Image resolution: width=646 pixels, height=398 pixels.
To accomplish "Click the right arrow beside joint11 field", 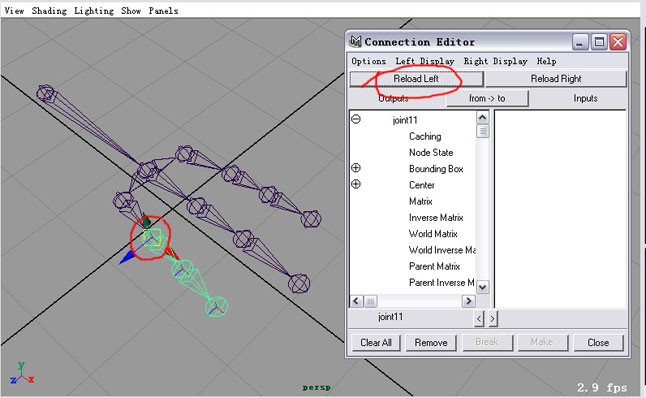I will pos(493,318).
